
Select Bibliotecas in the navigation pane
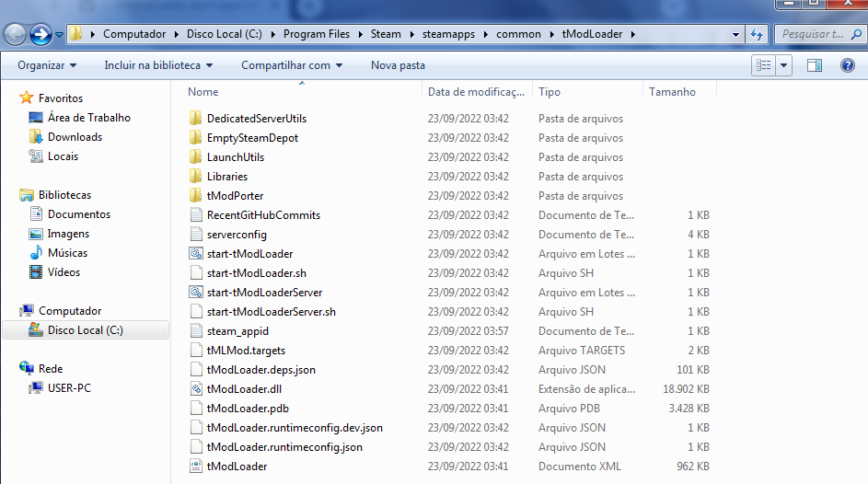click(64, 195)
